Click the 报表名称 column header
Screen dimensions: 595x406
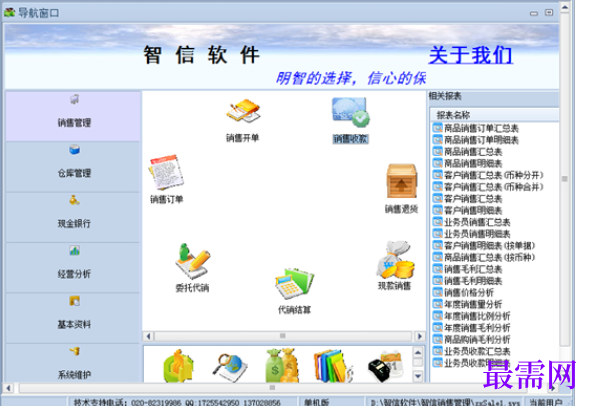494,115
